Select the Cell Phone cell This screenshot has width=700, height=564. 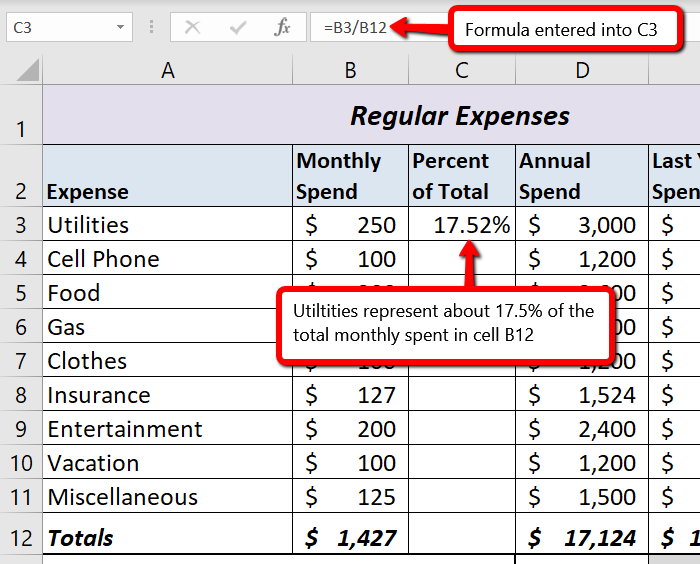167,258
